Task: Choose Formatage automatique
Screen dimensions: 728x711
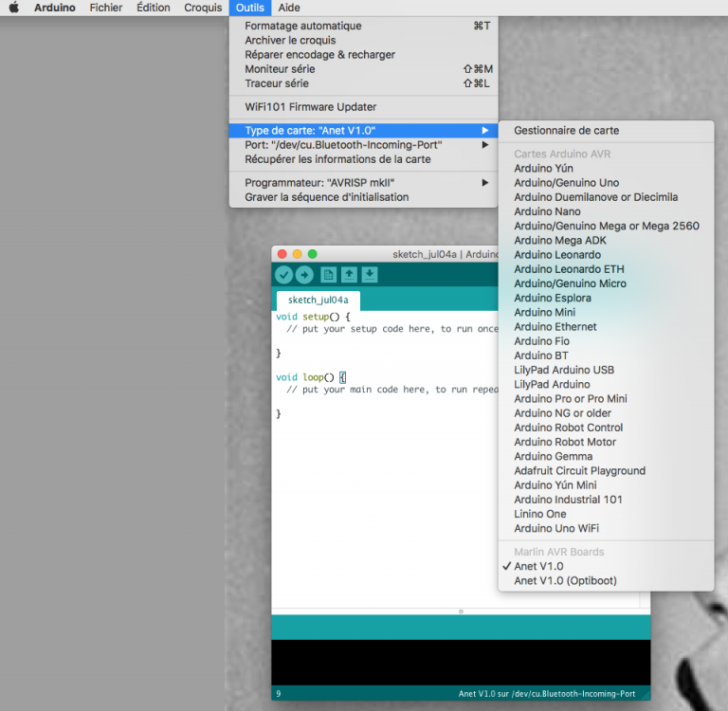Action: click(364, 26)
